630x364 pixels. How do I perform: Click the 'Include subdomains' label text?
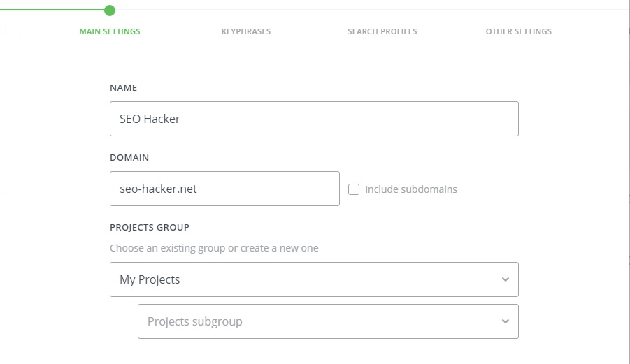coord(411,189)
